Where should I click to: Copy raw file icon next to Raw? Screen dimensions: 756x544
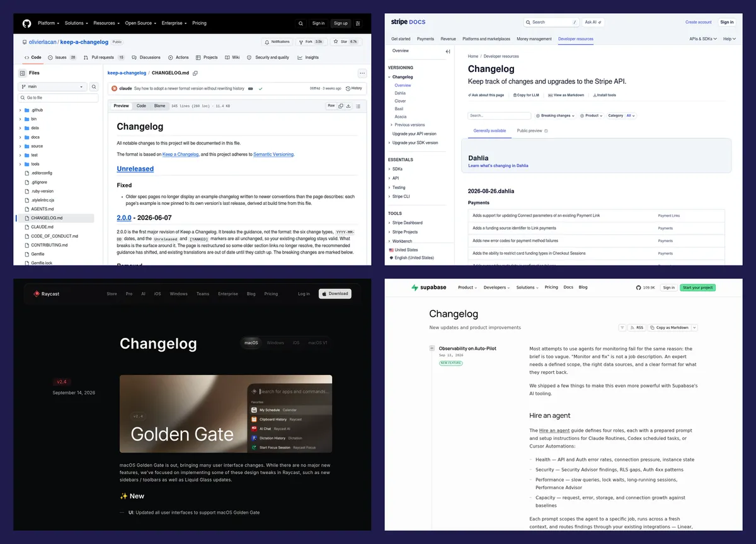341,106
